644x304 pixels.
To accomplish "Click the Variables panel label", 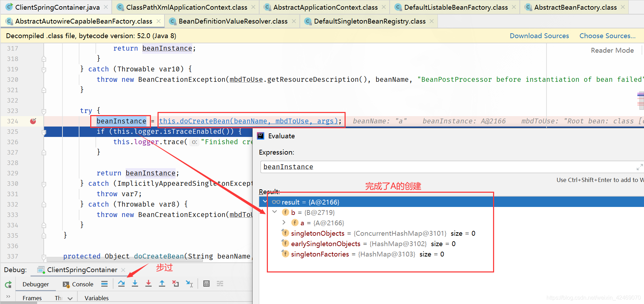I will [x=96, y=298].
